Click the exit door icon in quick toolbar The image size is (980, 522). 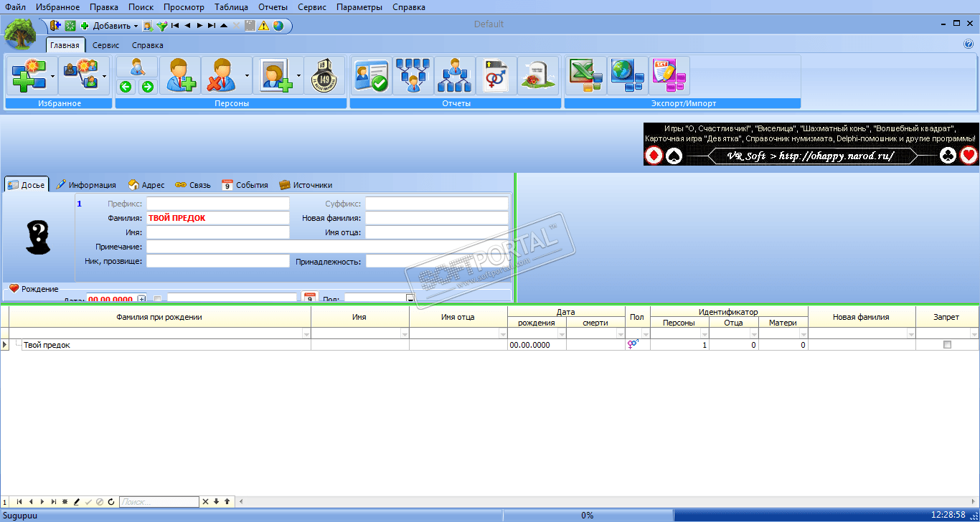tap(55, 25)
